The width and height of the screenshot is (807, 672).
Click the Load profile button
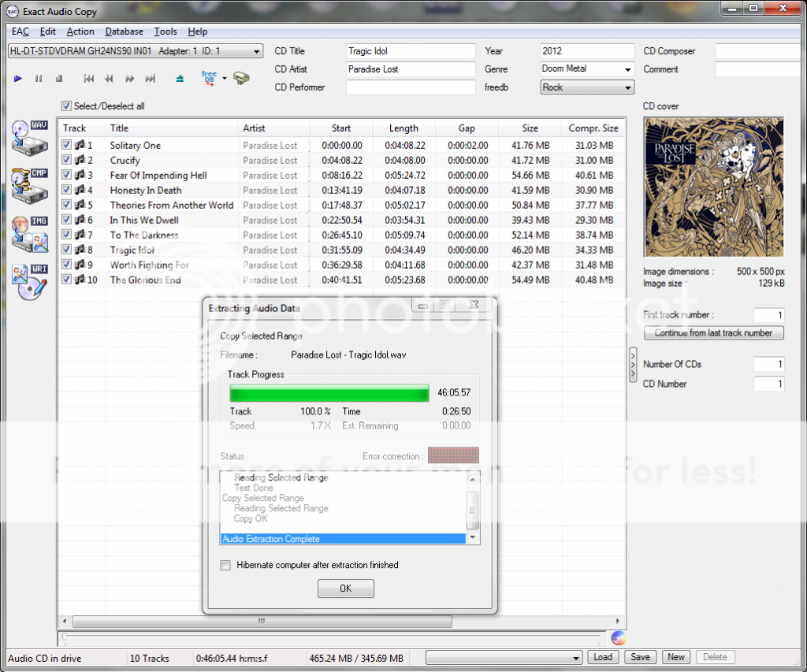(603, 657)
